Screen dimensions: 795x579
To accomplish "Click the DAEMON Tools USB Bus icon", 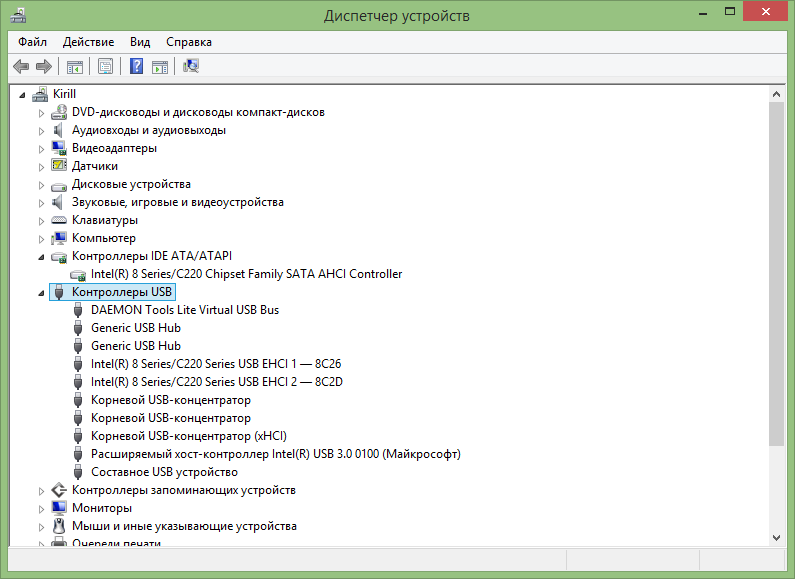I will [x=78, y=310].
